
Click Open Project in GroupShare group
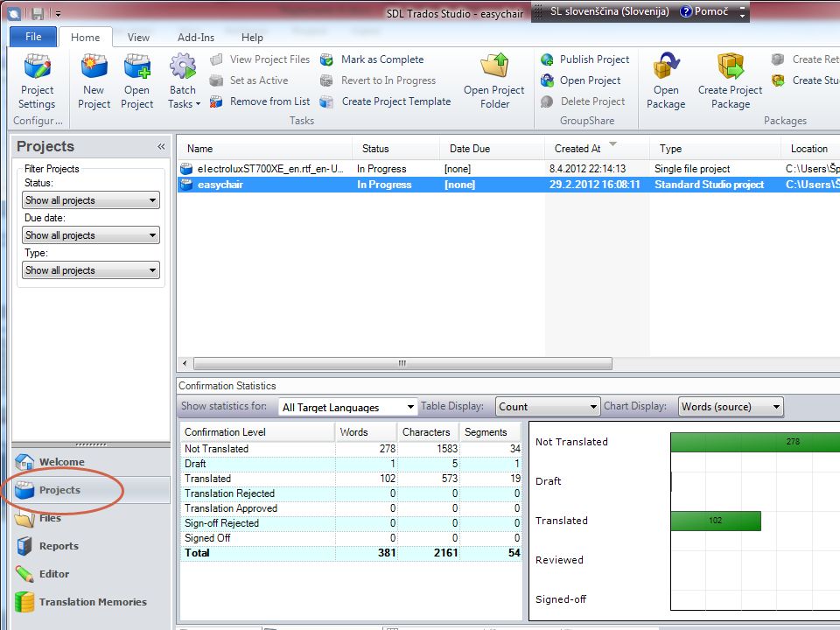(581, 80)
